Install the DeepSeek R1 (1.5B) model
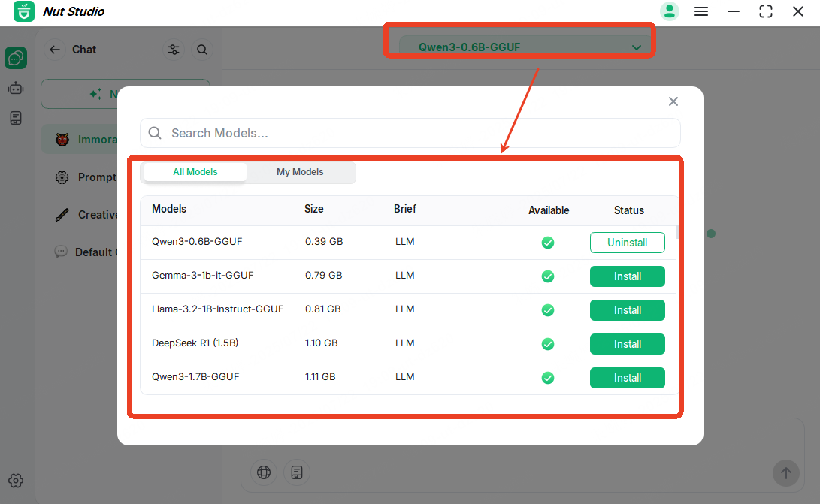Viewport: 820px width, 504px height. point(627,344)
